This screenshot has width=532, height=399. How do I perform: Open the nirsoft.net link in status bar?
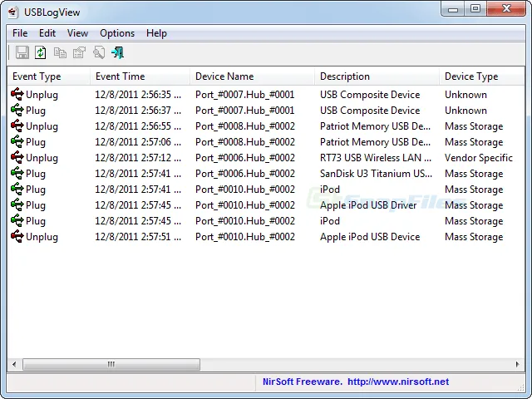(x=398, y=382)
